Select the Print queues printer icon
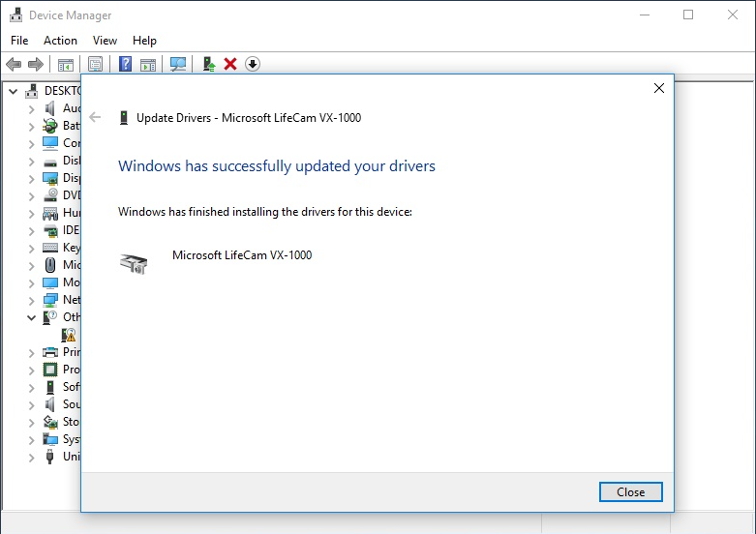Image resolution: width=756 pixels, height=534 pixels. (50, 352)
